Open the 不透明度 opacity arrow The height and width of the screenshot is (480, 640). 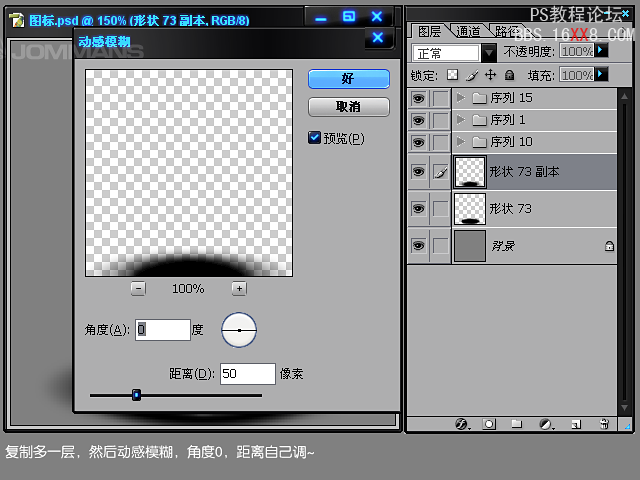[x=600, y=50]
